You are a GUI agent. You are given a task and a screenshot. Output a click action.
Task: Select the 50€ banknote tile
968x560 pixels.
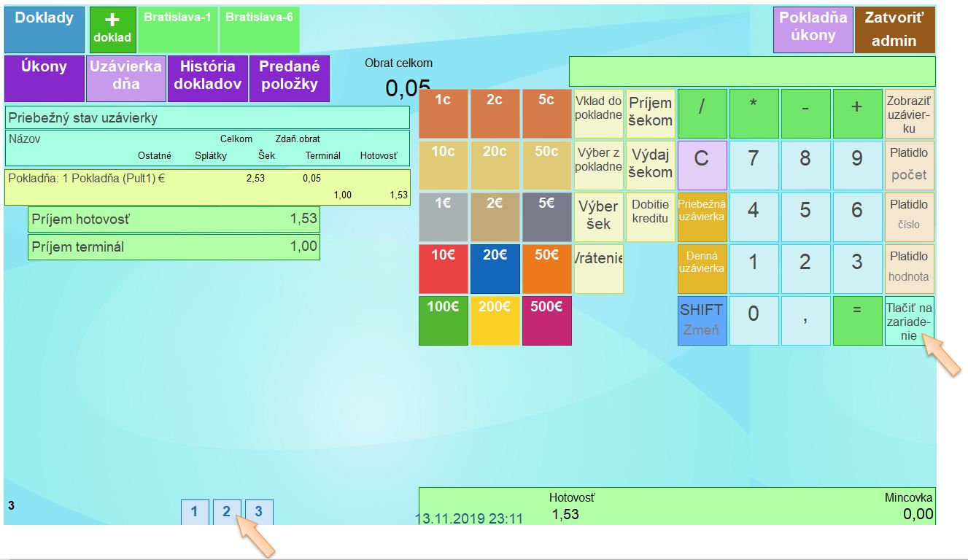(546, 268)
